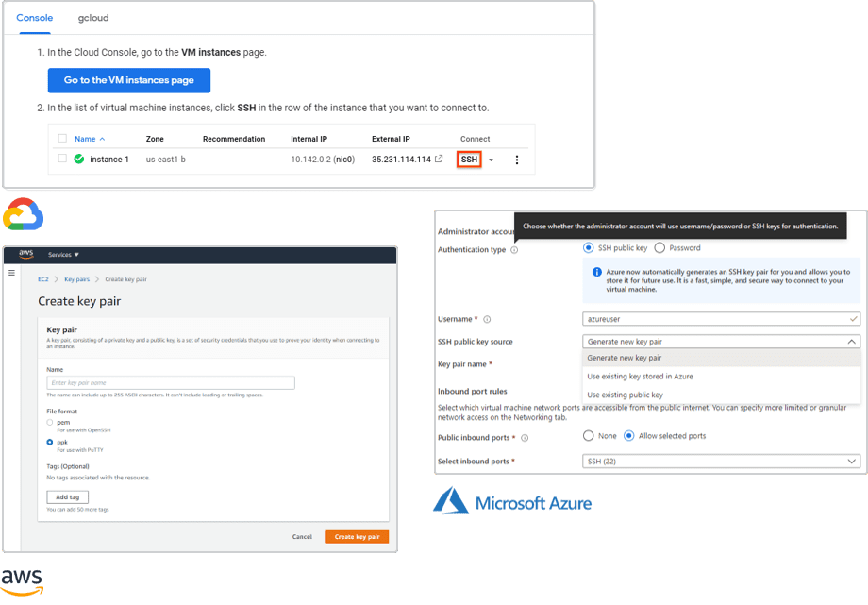Click the blue info icon in Azure notice
This screenshot has width=868, height=605.
pos(596,272)
